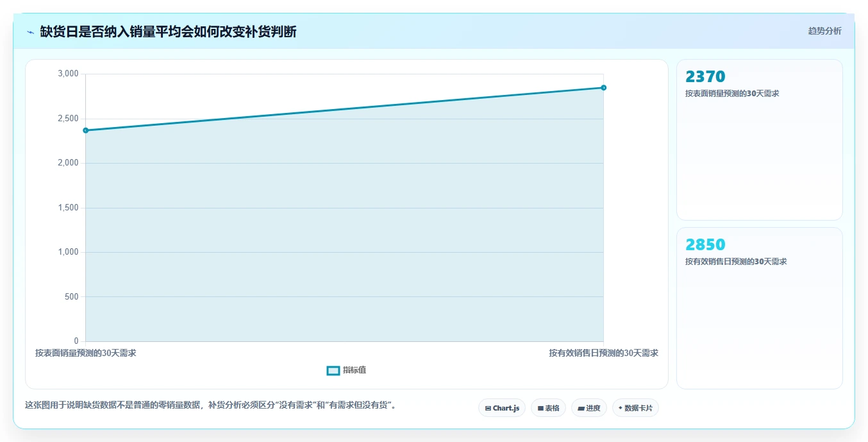This screenshot has height=442, width=868.
Task: Click the y-axis tick 1,000
Action: tap(68, 252)
